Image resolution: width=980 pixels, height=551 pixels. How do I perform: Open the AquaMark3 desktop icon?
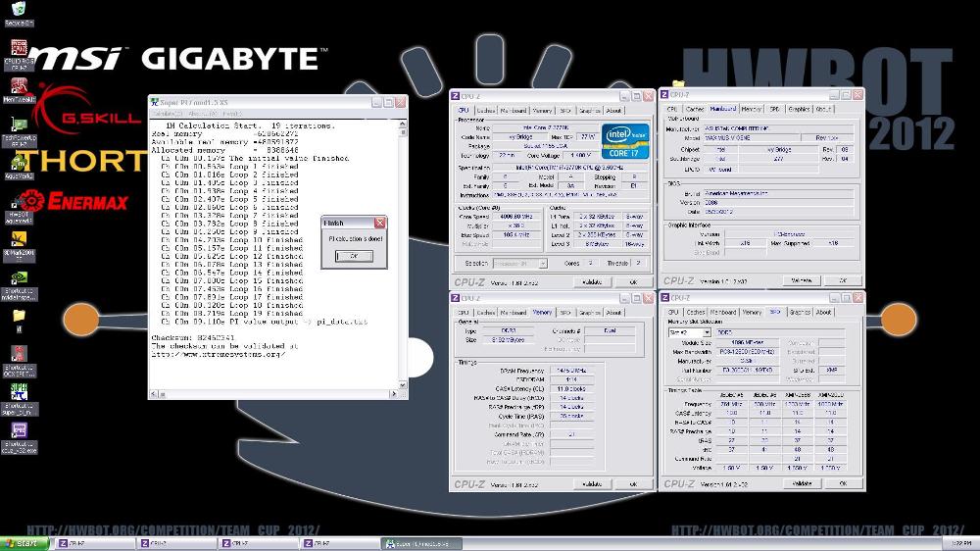pyautogui.click(x=19, y=163)
